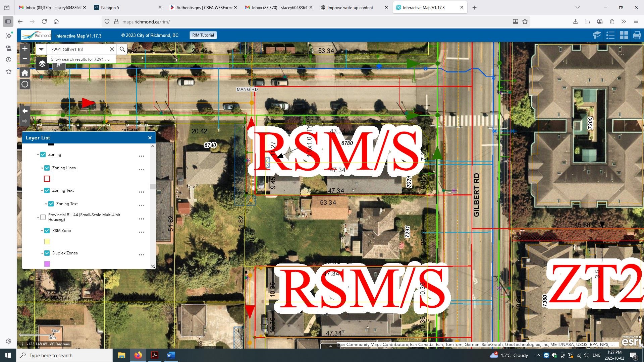Click the magnifier search button
The image size is (644, 362).
tap(122, 49)
